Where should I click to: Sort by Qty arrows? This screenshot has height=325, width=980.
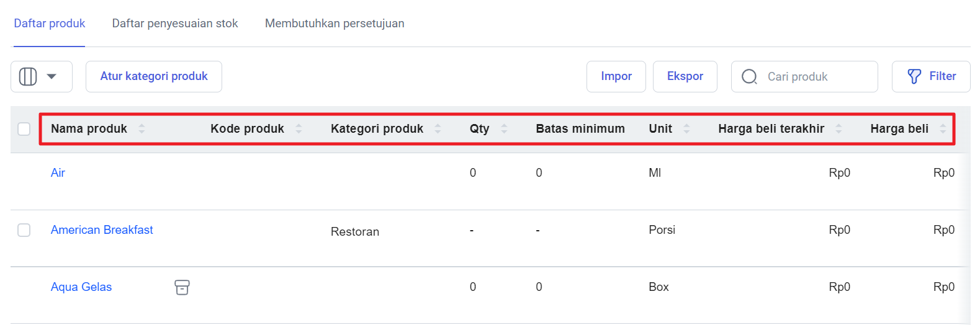click(x=504, y=128)
